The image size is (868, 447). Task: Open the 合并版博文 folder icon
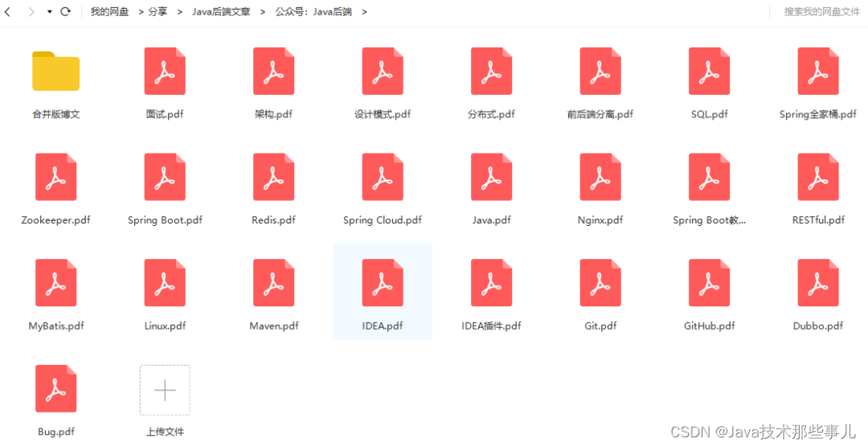tap(56, 71)
